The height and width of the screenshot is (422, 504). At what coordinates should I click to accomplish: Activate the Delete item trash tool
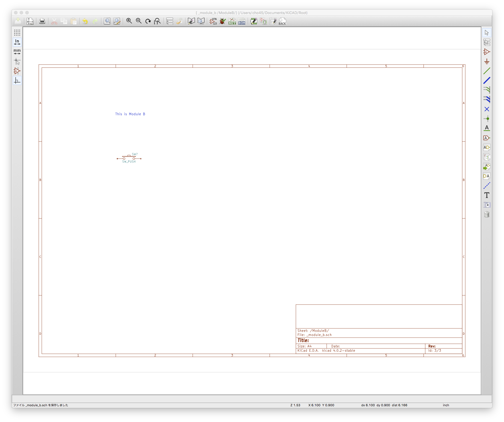[487, 215]
